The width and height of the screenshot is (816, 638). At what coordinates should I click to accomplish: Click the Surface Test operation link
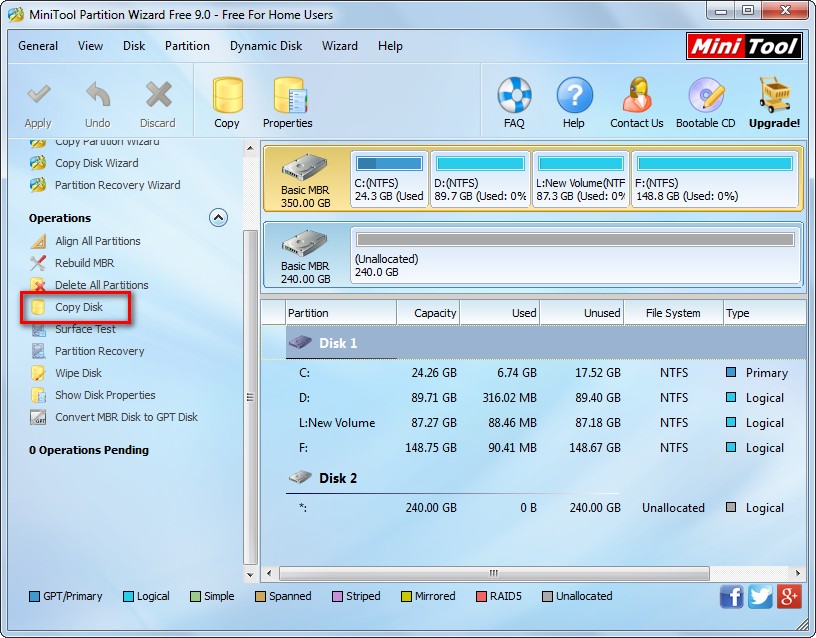[85, 329]
